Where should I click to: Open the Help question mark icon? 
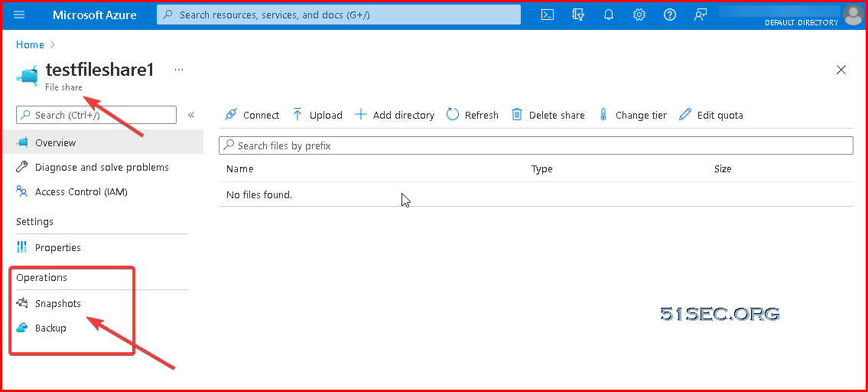coord(670,15)
